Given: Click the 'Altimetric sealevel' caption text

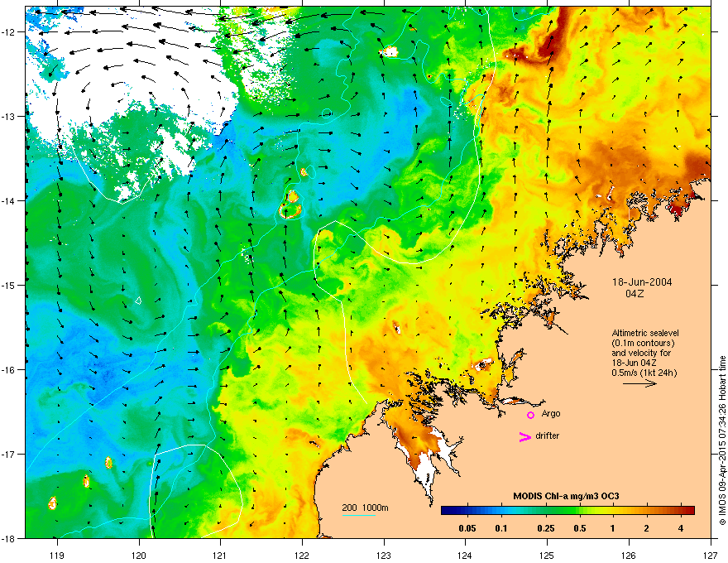Looking at the screenshot, I should 645,333.
